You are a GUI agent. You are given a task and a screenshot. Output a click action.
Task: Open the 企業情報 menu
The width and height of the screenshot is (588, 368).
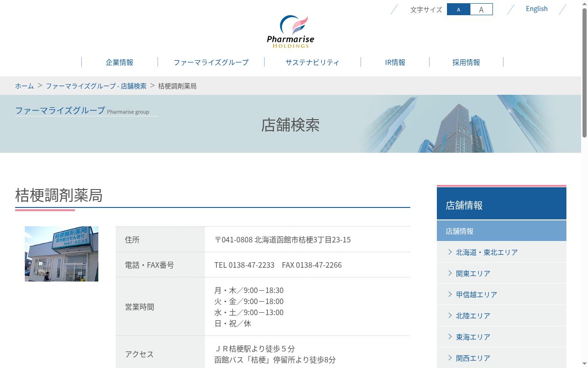click(x=119, y=62)
